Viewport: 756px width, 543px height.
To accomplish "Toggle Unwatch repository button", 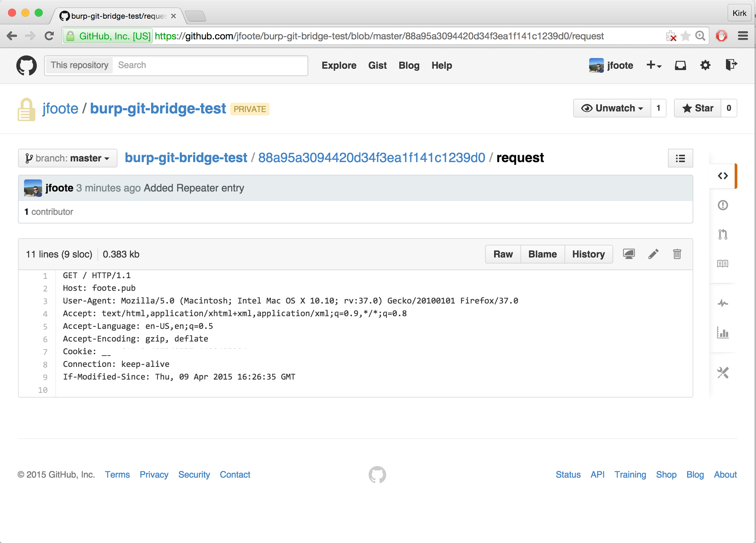I will tap(612, 108).
